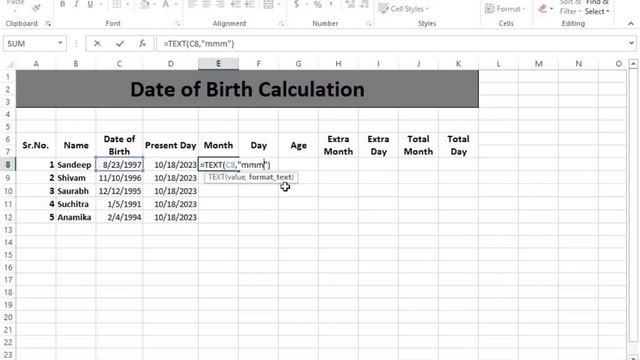Increase indent
The image size is (640, 360).
pyautogui.click(x=249, y=4)
